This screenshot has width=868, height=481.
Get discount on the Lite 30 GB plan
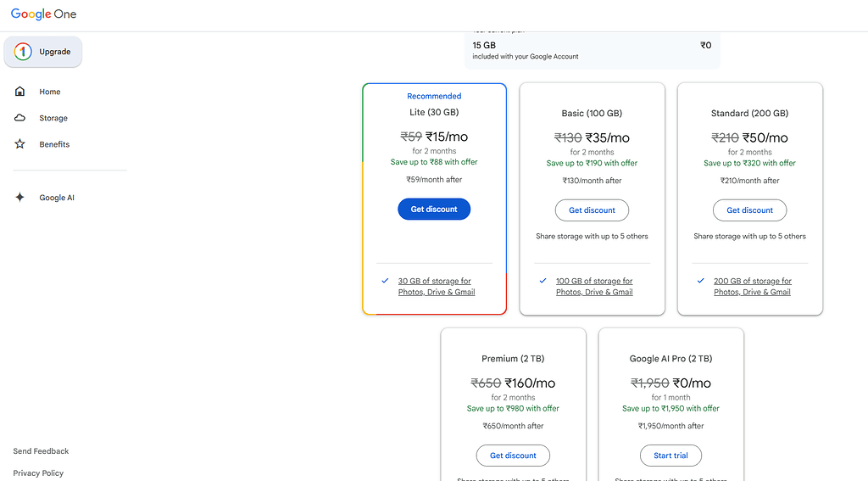(x=434, y=209)
